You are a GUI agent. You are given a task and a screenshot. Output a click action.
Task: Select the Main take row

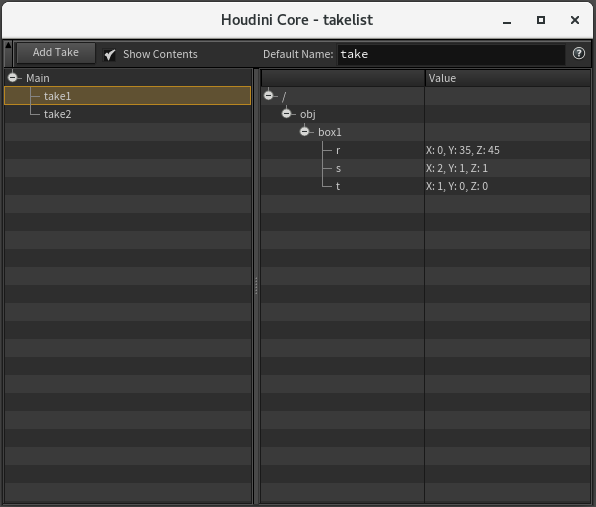pyautogui.click(x=127, y=78)
